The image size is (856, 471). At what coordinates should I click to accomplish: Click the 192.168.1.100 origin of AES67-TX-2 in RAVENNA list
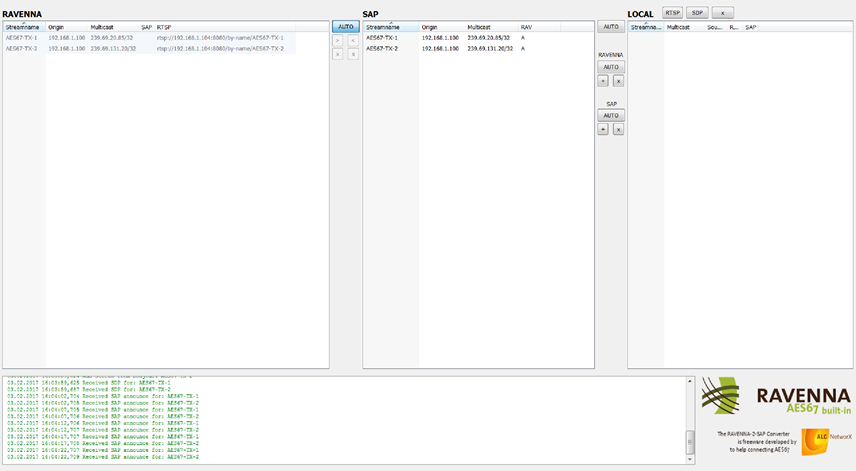point(67,49)
